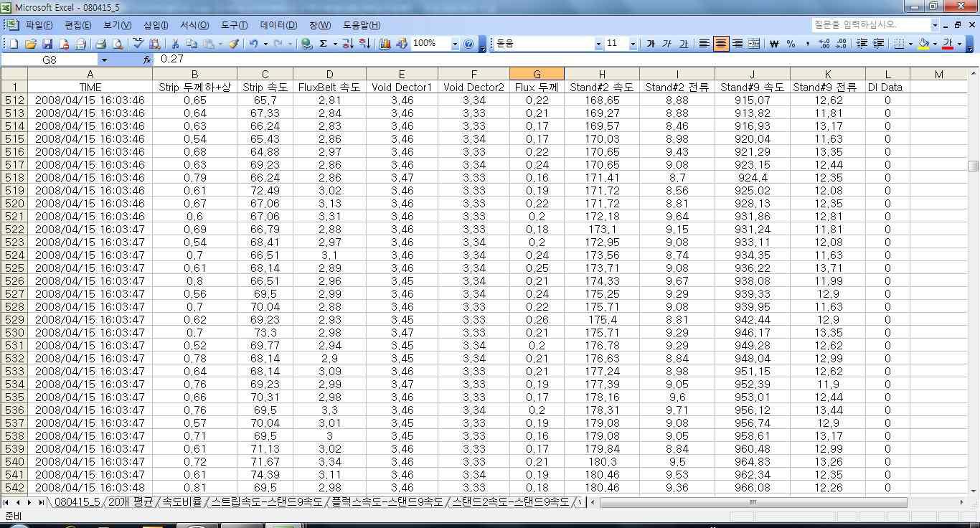Toggle italic formatting

[x=667, y=44]
